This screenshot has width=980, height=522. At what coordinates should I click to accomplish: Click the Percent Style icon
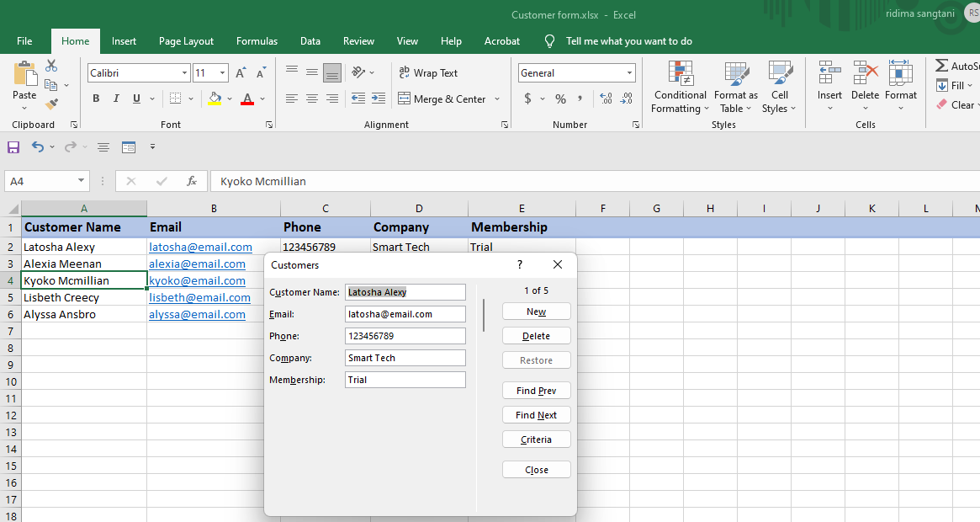pos(560,99)
